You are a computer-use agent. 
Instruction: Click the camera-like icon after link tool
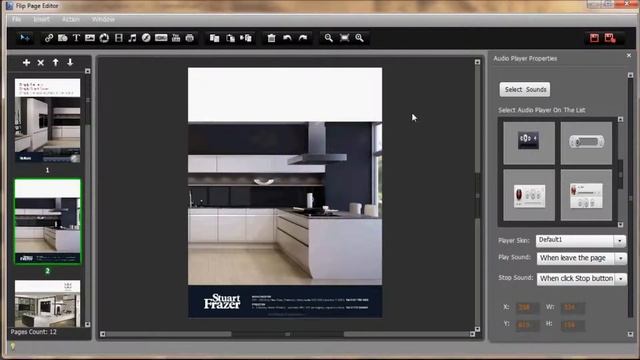pyautogui.click(x=62, y=38)
